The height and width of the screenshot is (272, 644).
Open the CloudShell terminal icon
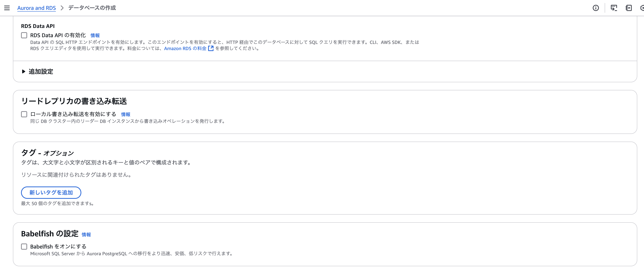pyautogui.click(x=614, y=8)
